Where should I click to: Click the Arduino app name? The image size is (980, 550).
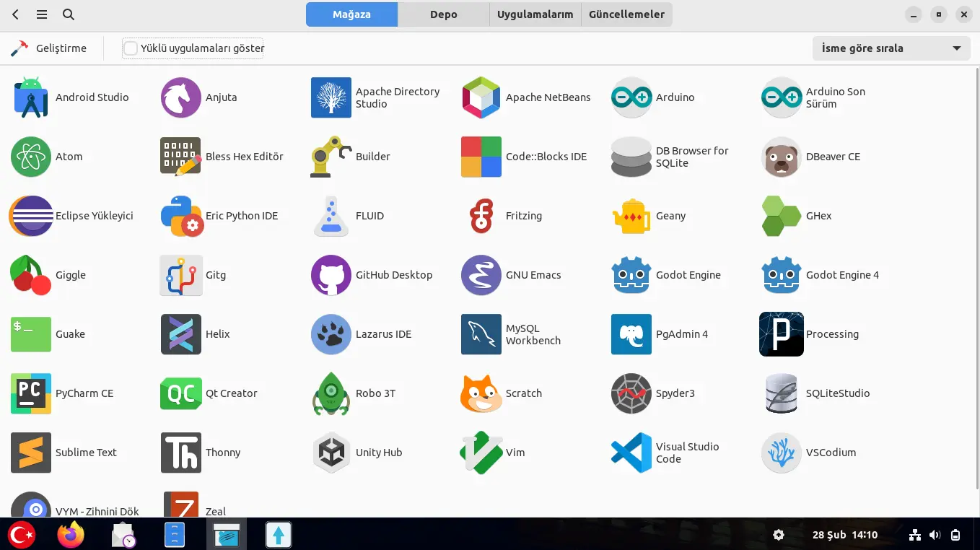tap(675, 97)
